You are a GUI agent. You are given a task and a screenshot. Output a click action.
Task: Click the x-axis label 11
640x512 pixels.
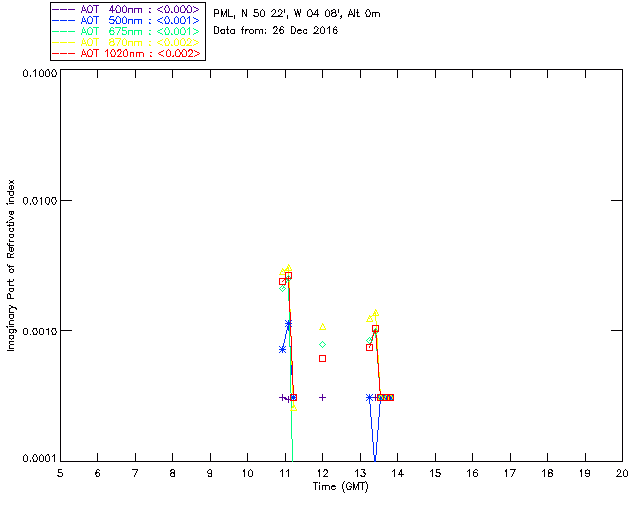285,473
